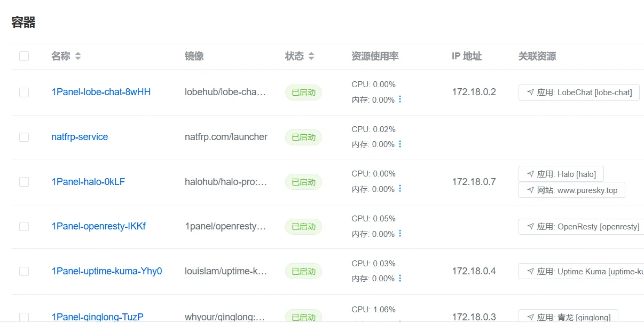Click IP address 172.18.0.3

pos(474,317)
